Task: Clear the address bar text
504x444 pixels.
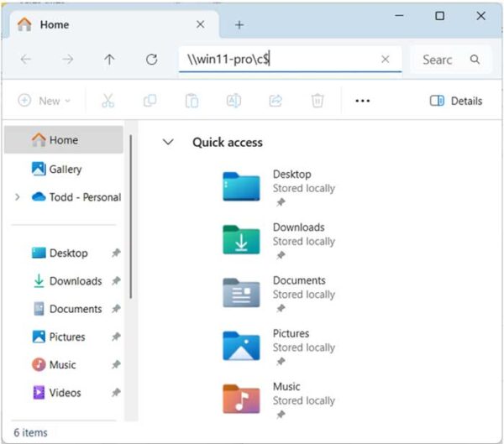Action: click(x=385, y=59)
